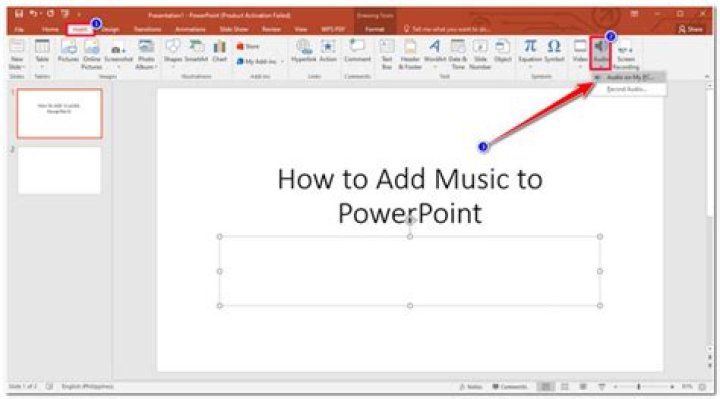Click the Save icon in quick access toolbar
Viewport: 720px width, 399px height.
pos(19,14)
